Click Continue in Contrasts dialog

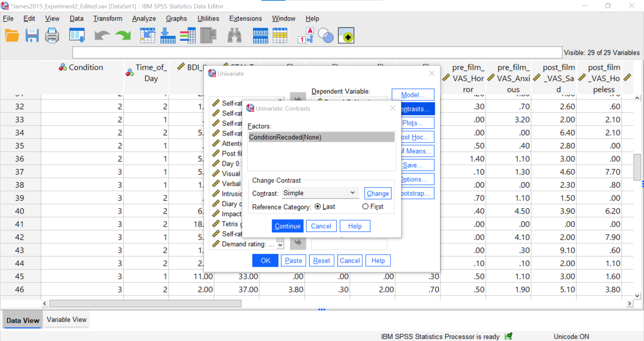point(287,226)
